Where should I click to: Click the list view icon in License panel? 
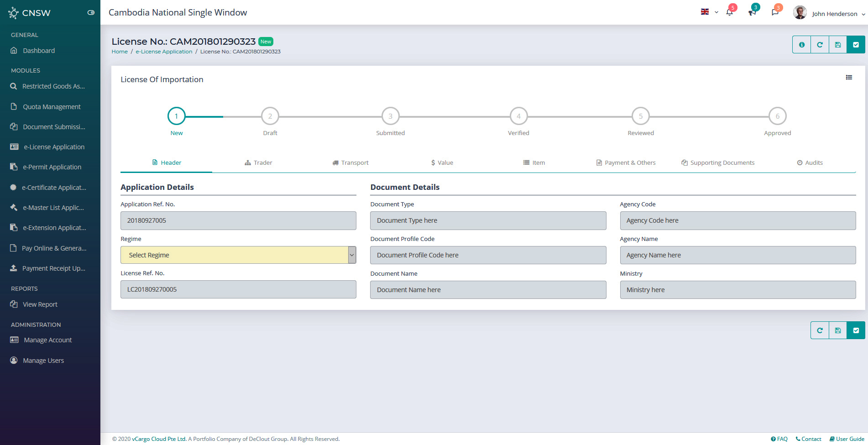(x=849, y=78)
